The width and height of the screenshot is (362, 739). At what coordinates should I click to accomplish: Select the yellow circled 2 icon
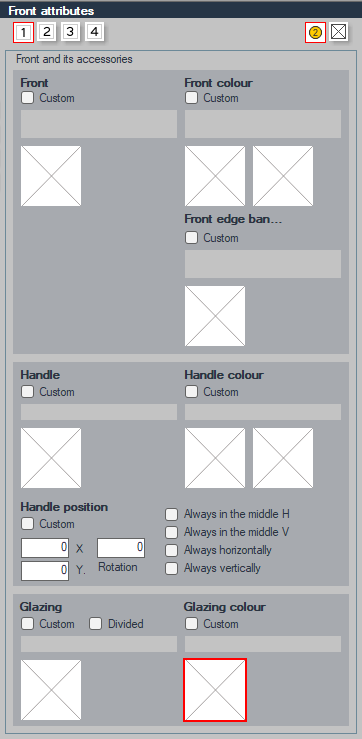[315, 33]
